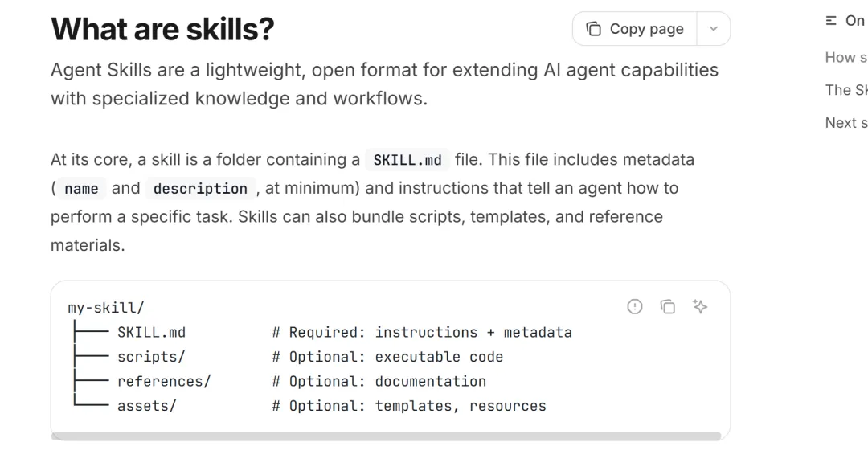868x471 pixels.
Task: Click the code block horizontal scrollbar
Action: pos(386,436)
